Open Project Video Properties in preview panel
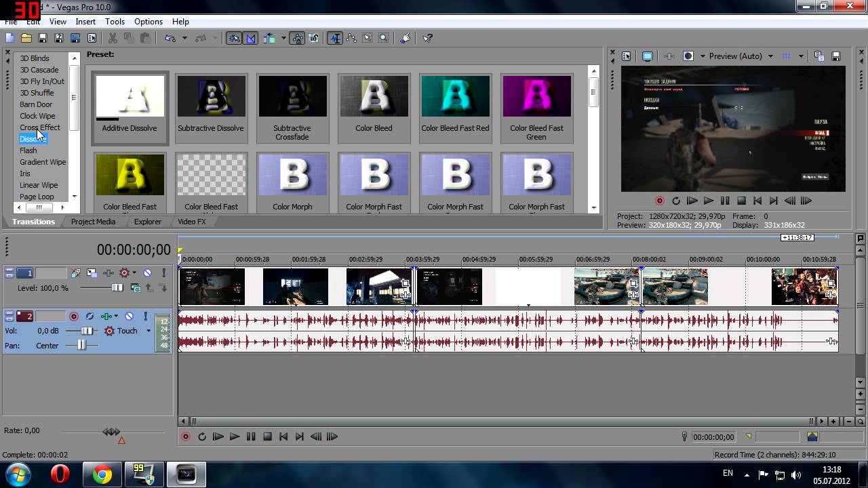Image resolution: width=868 pixels, height=488 pixels. pos(626,56)
